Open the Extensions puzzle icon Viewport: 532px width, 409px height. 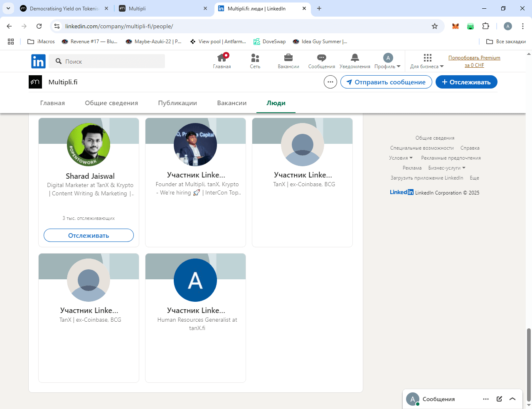pos(485,26)
